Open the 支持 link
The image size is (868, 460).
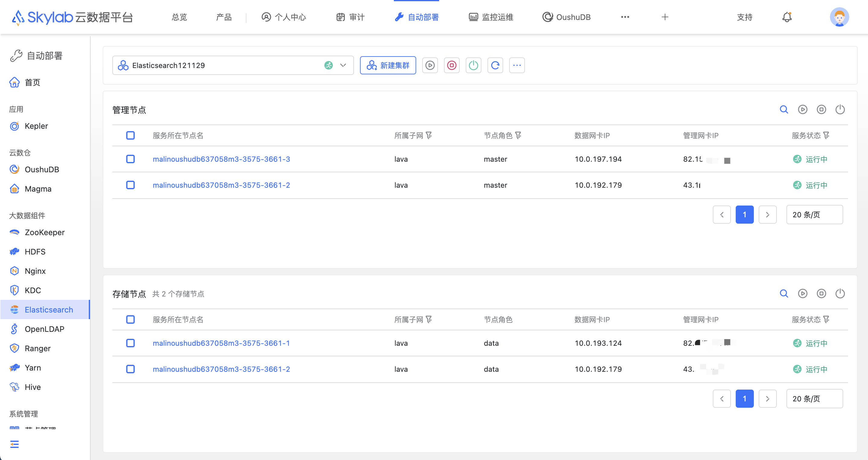[x=745, y=17]
